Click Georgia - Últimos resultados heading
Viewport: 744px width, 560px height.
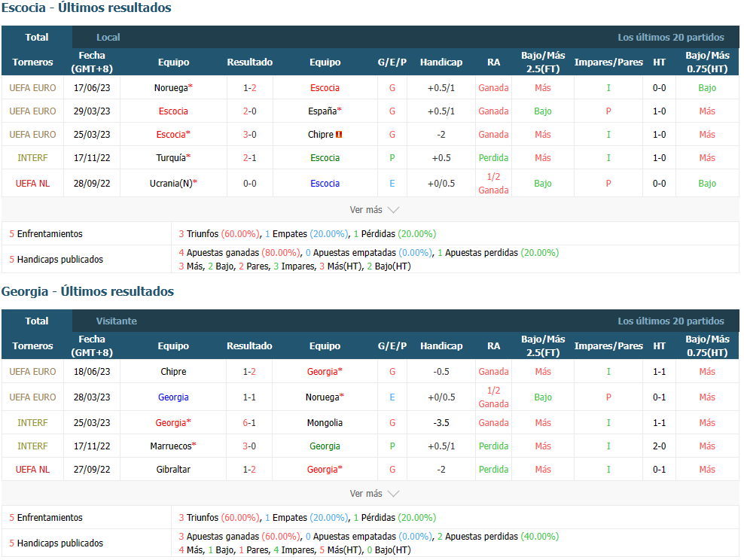88,291
